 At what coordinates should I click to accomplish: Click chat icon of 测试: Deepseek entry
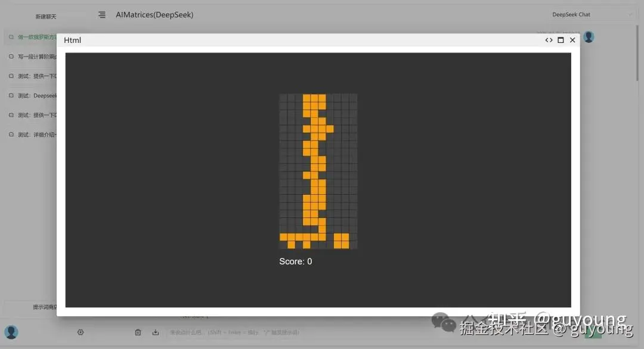11,95
